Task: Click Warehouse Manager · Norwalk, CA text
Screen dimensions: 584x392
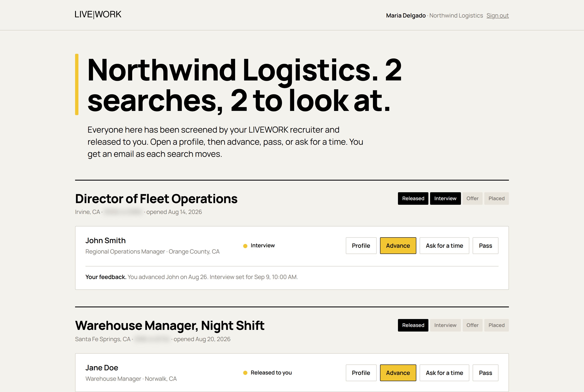Action: [x=131, y=379]
